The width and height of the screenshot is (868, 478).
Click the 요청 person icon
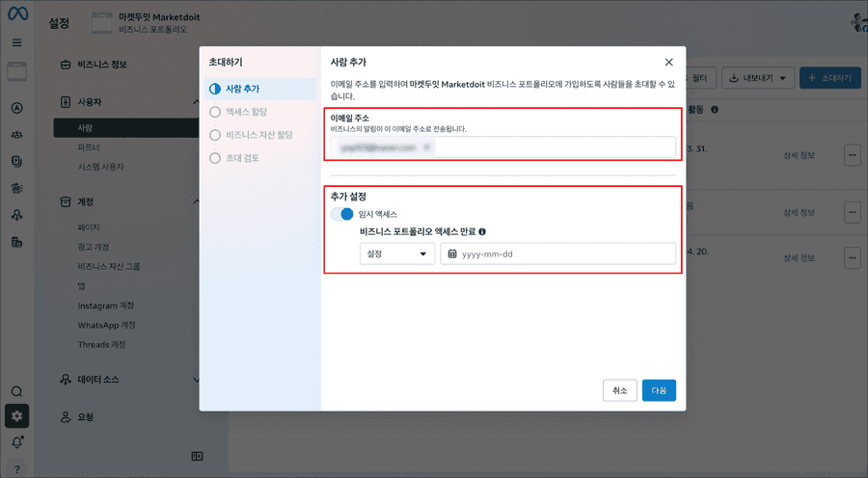pos(66,417)
